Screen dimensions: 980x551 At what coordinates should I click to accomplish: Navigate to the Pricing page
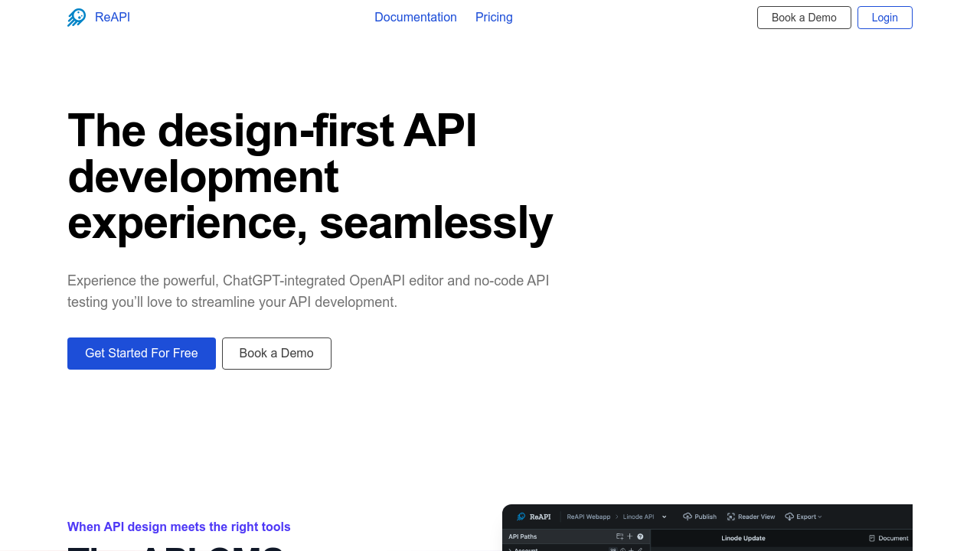494,17
